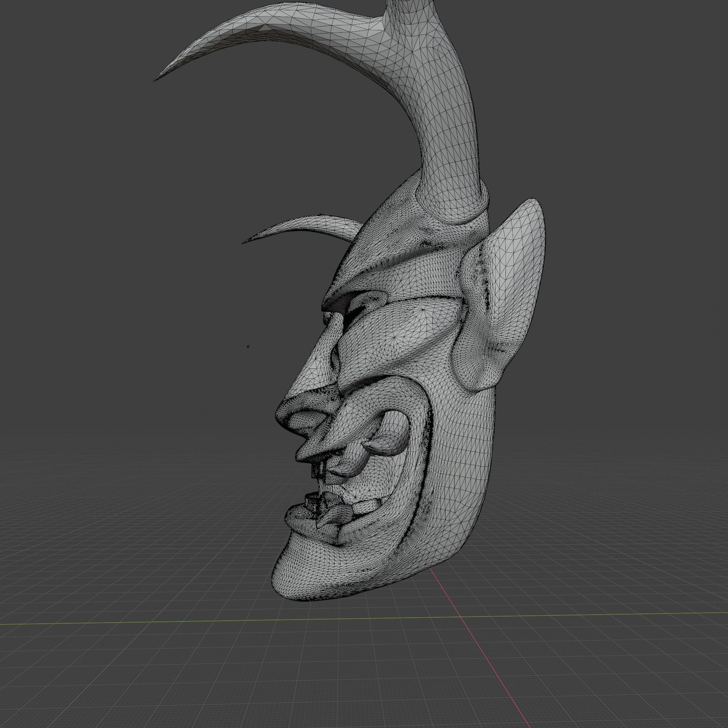Click the small stray dot left of the mask

point(248,346)
